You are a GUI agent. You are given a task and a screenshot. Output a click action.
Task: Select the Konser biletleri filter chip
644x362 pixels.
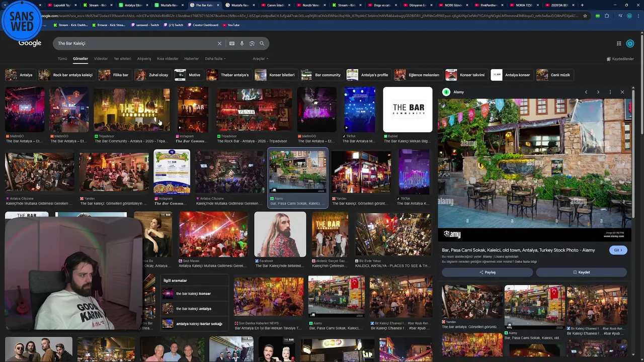(275, 75)
